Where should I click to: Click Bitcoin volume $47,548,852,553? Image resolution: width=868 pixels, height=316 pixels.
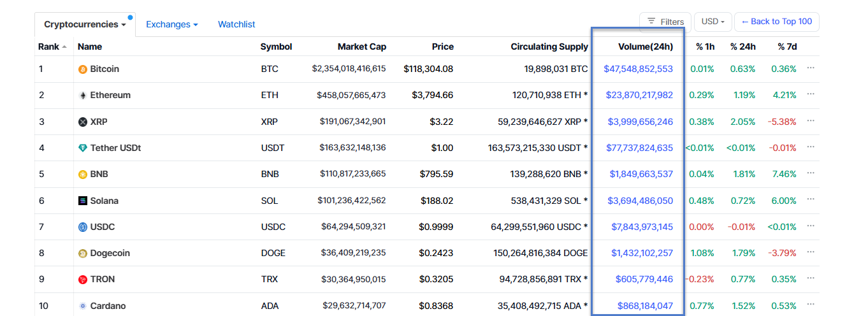point(639,69)
